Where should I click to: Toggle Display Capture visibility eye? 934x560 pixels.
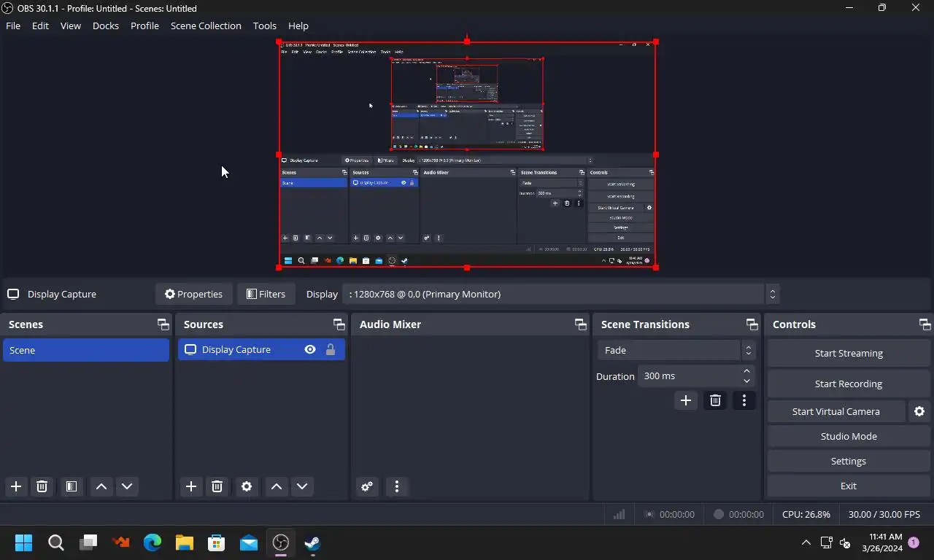(x=310, y=350)
